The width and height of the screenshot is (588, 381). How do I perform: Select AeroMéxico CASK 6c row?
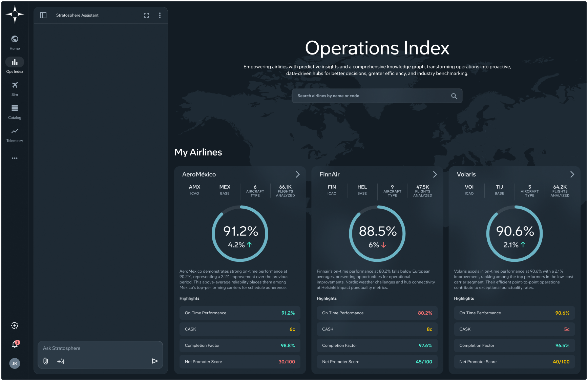click(240, 329)
